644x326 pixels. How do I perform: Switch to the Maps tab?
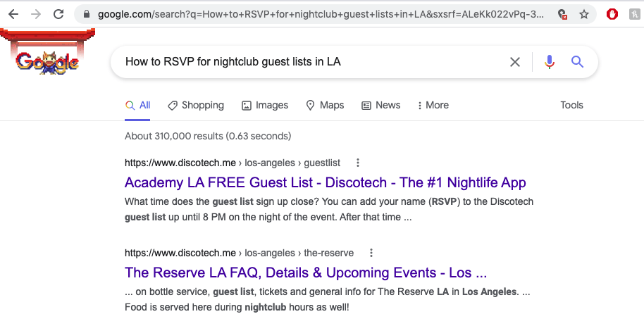point(325,105)
